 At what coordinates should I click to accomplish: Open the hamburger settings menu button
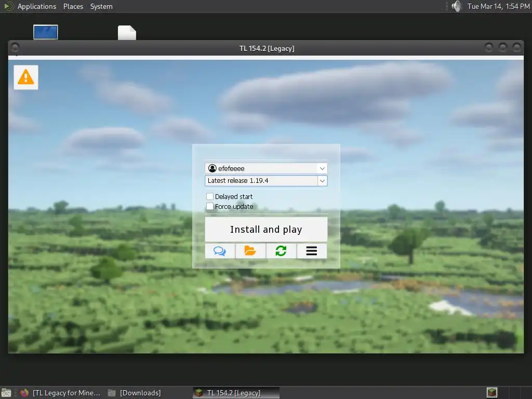[x=312, y=251]
